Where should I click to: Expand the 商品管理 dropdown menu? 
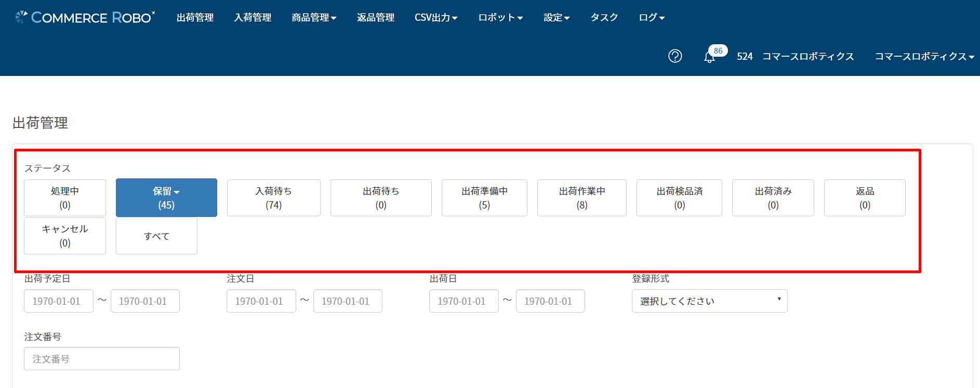pyautogui.click(x=314, y=18)
